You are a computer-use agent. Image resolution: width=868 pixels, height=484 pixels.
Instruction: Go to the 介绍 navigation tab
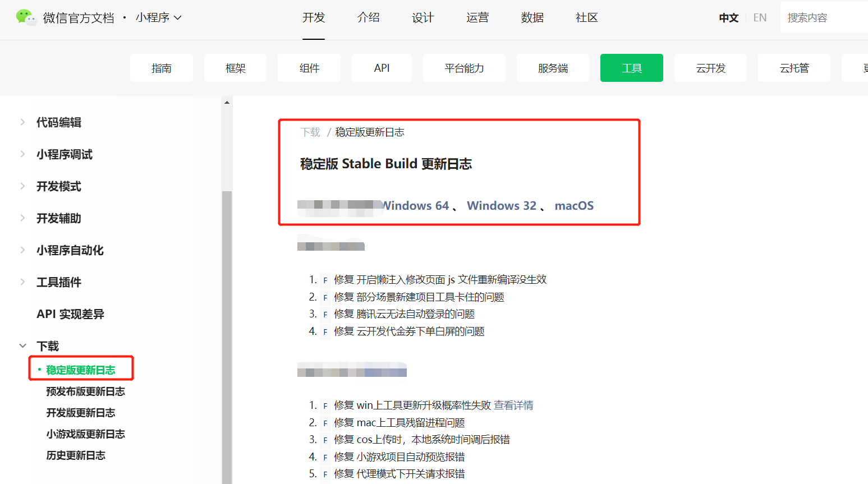pos(368,17)
